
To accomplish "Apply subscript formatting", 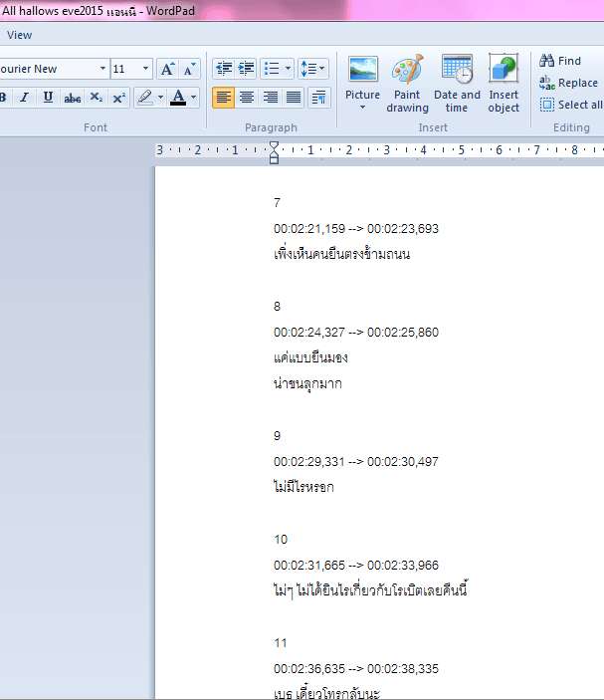I will [x=96, y=98].
